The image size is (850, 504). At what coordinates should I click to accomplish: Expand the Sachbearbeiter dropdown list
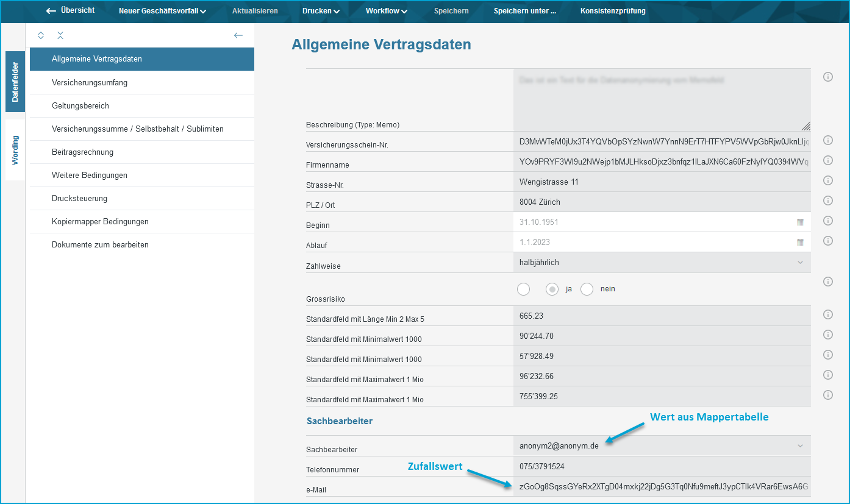(x=662, y=445)
